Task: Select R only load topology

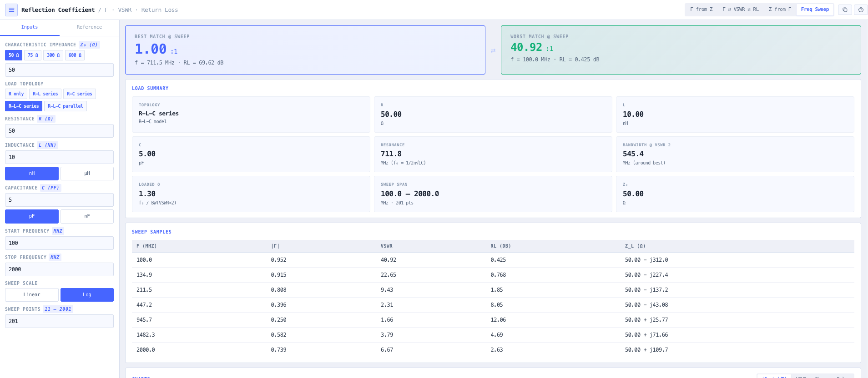Action: 16,94
